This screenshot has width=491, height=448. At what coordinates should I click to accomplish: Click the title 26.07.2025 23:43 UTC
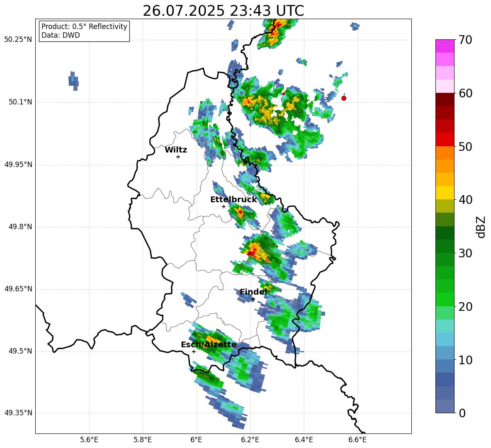(x=223, y=11)
